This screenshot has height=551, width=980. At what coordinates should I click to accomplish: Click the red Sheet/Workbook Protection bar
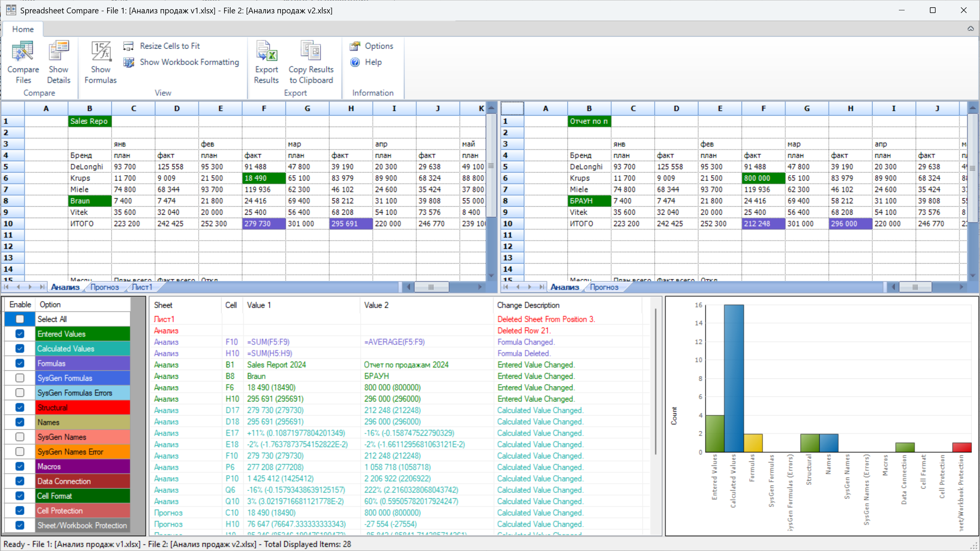pyautogui.click(x=962, y=447)
